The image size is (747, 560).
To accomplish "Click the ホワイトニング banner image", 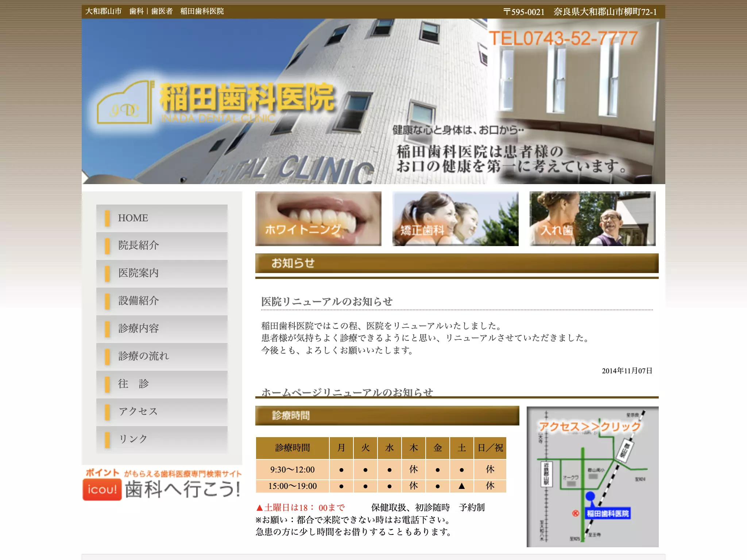I will [x=318, y=219].
